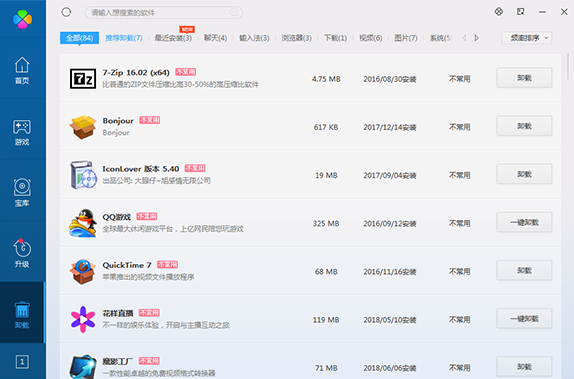Click the 617 KB size value

[326, 127]
